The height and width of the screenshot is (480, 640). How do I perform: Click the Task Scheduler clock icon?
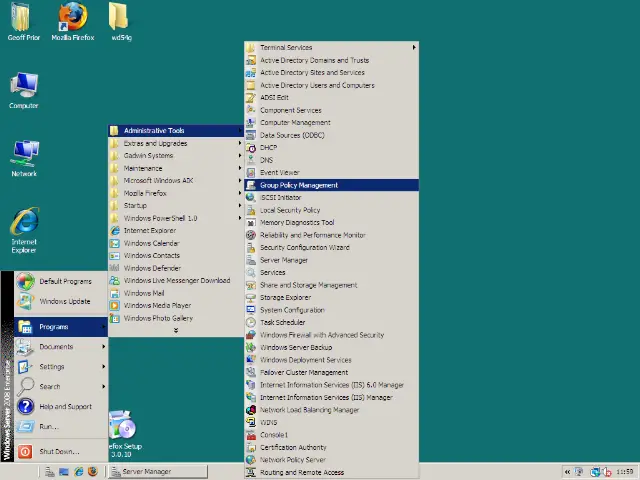(251, 322)
